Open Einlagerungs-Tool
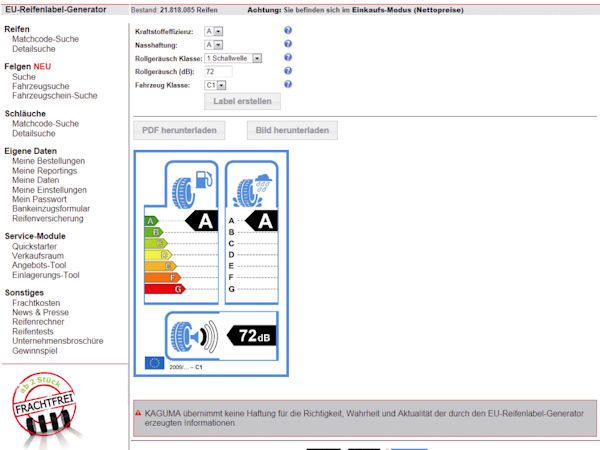 point(46,275)
